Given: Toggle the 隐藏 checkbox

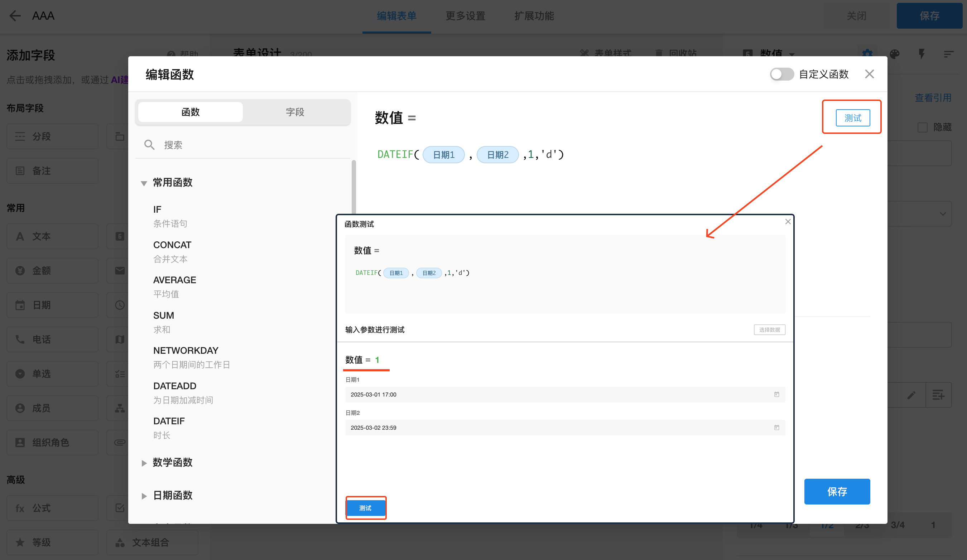Looking at the screenshot, I should [x=922, y=127].
